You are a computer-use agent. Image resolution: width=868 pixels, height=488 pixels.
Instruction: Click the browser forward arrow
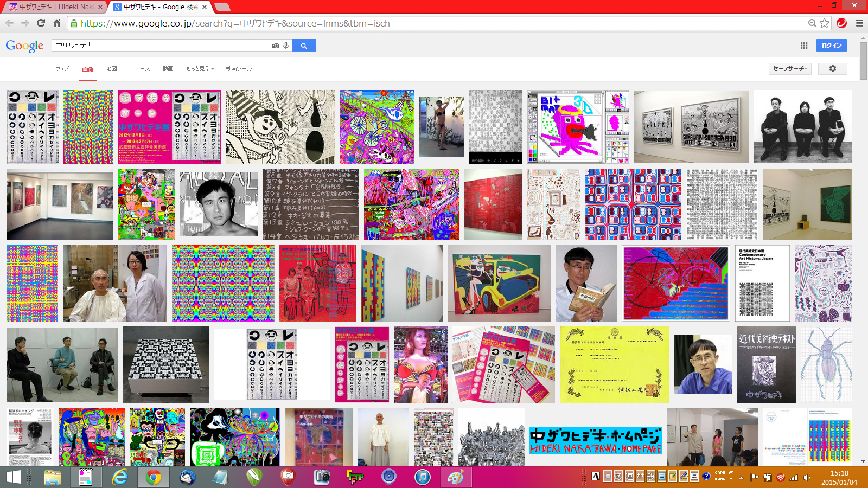pos(25,23)
